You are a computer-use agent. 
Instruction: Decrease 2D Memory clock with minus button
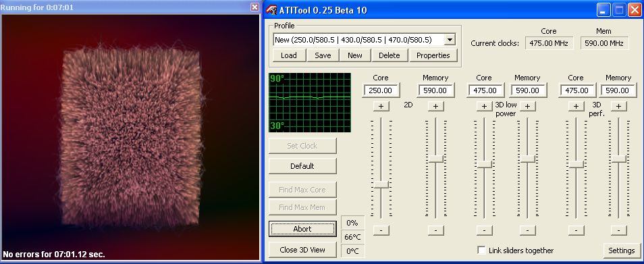[x=436, y=230]
